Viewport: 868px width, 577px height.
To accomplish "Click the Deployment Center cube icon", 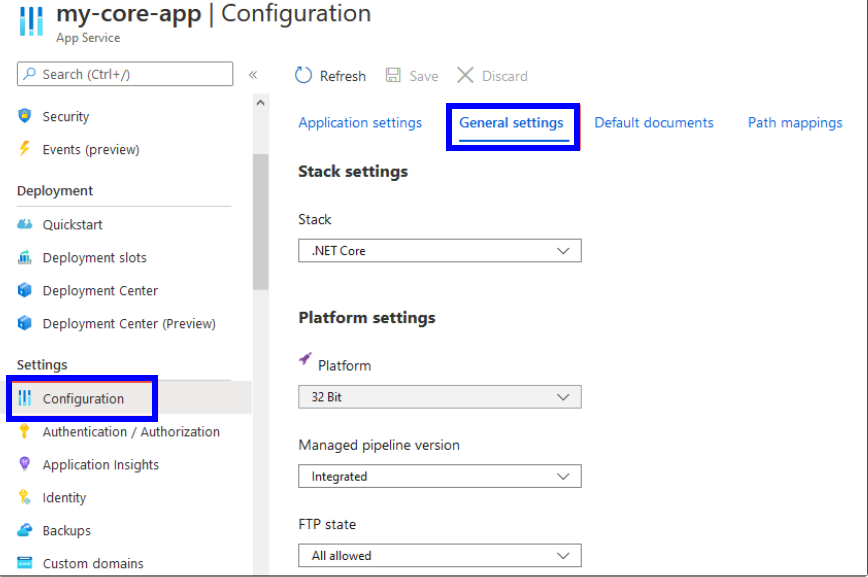I will pyautogui.click(x=24, y=290).
